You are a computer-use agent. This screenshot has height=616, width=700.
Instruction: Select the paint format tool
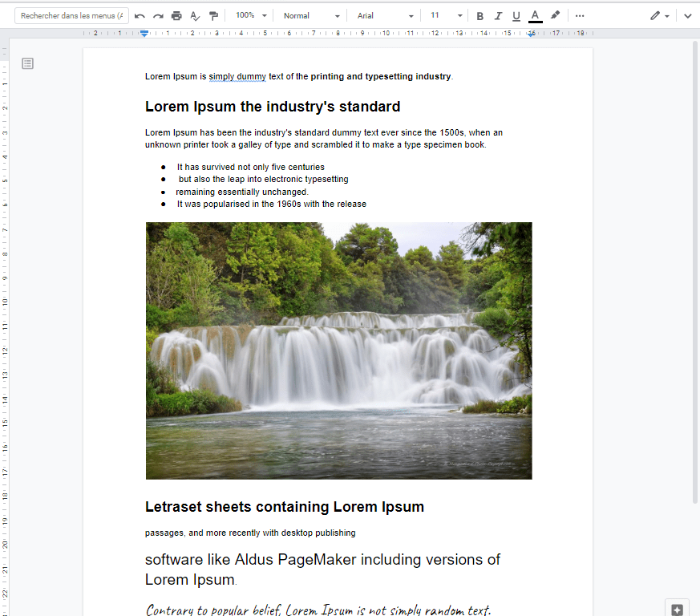214,14
